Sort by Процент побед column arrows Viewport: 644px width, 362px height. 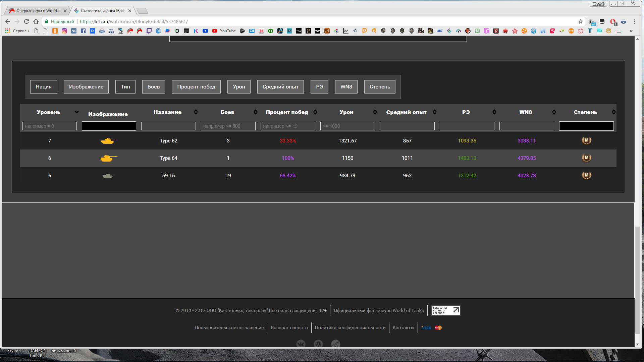pyautogui.click(x=315, y=112)
